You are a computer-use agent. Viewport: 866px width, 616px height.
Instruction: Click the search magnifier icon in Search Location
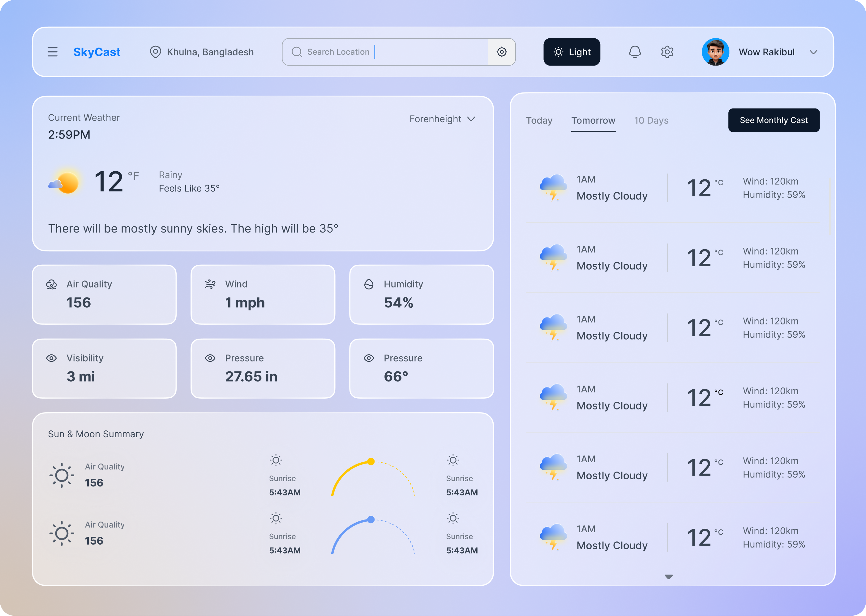click(297, 52)
